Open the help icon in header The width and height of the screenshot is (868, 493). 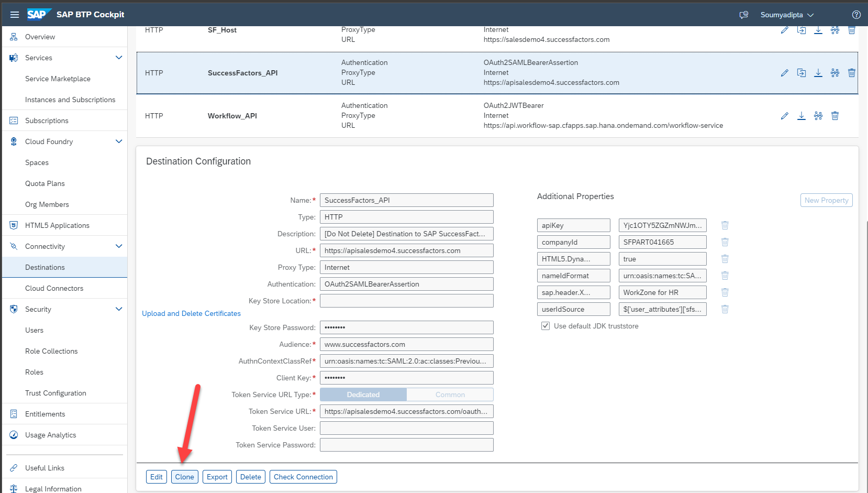(x=856, y=15)
